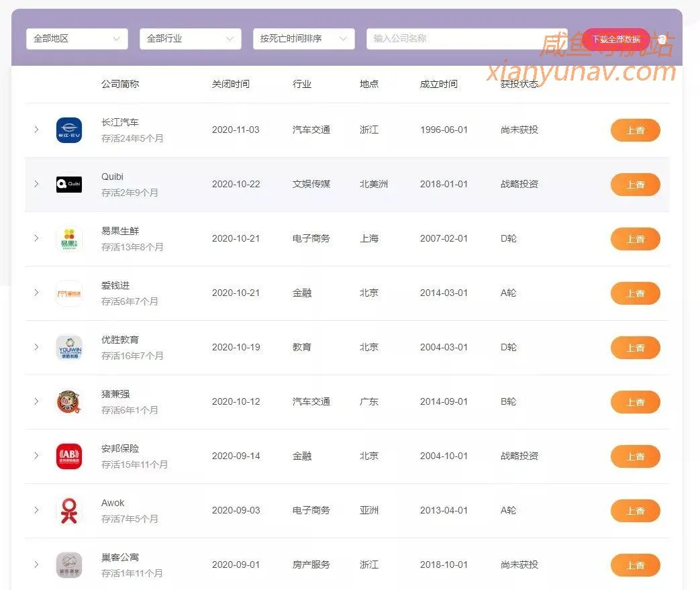Click 上香 for 易果生鲜
The image size is (700, 590).
[635, 238]
